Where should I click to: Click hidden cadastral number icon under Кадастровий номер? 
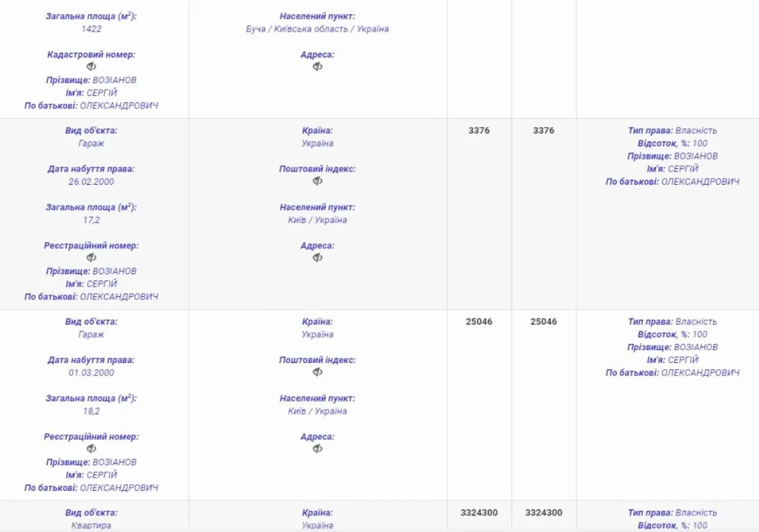coord(92,67)
